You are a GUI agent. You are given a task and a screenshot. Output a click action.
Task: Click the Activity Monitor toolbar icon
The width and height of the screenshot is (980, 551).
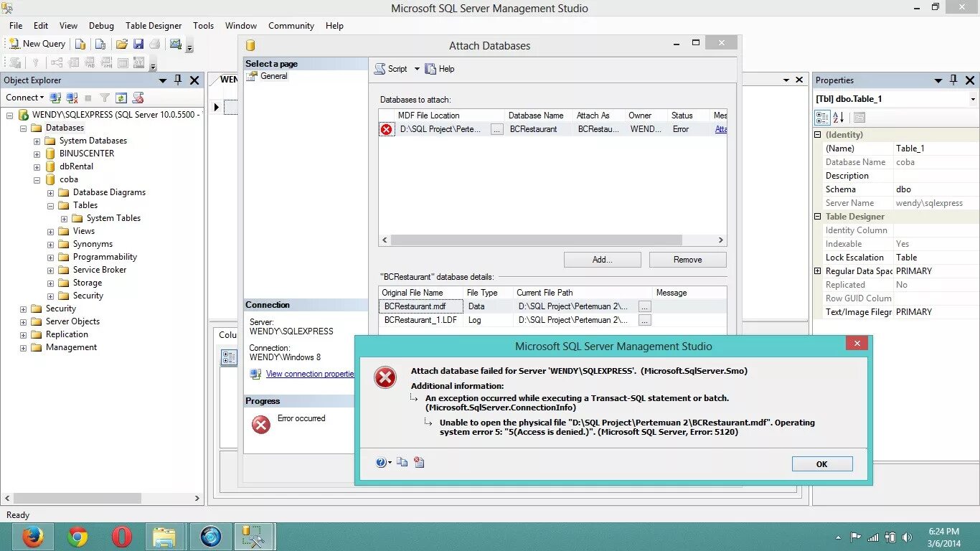(x=176, y=44)
